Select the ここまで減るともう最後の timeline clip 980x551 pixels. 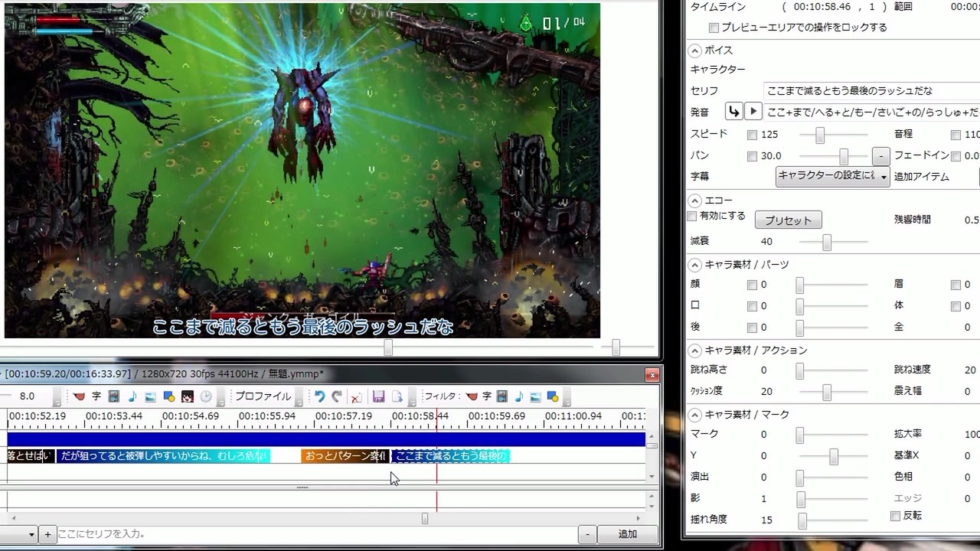[450, 456]
